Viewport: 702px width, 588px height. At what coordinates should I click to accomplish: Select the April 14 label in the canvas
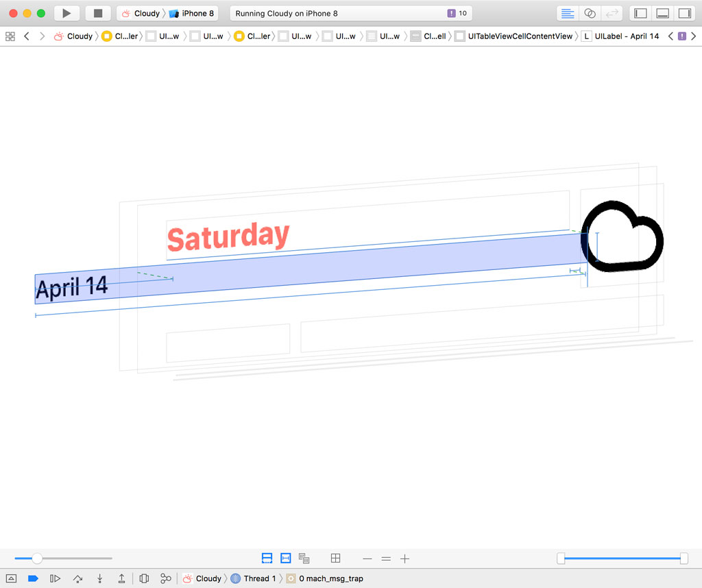point(71,287)
